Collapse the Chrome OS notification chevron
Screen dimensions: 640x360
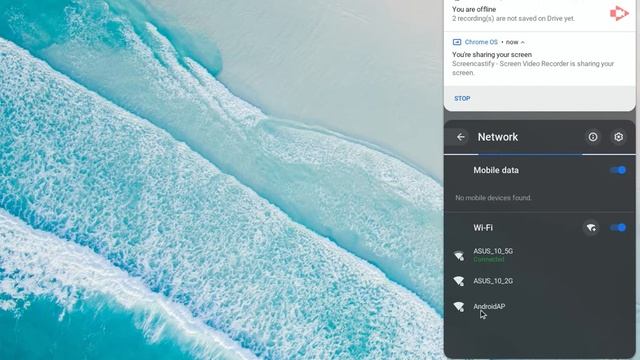tap(522, 42)
